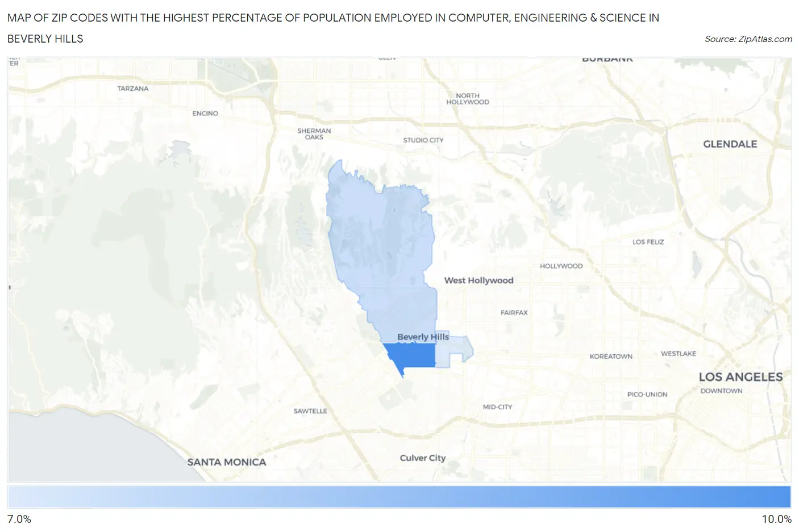This screenshot has height=532, width=799.
Task: Click the KOREATOWN map label
Action: click(x=611, y=357)
